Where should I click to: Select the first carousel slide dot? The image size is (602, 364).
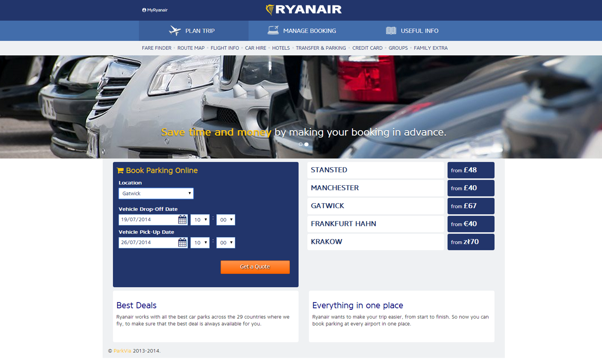click(300, 144)
